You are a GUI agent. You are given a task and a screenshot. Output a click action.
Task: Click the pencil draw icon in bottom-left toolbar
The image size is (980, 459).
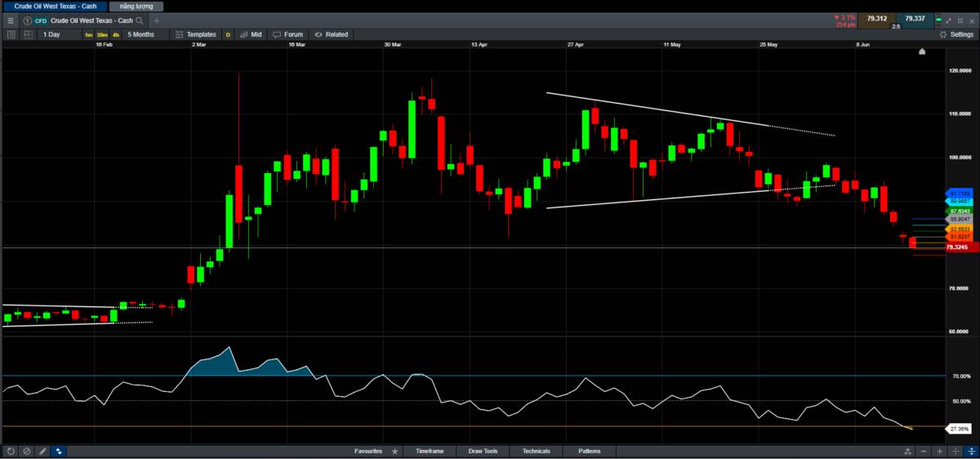coord(42,451)
